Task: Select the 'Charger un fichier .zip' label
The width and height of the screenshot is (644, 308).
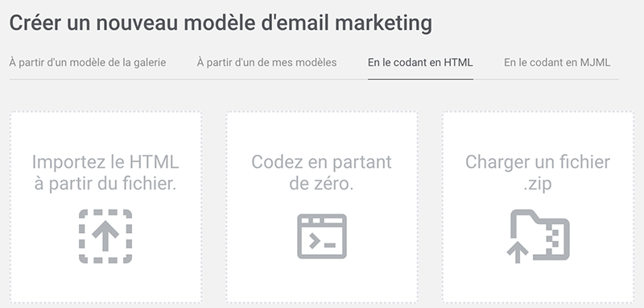Action: 538,173
